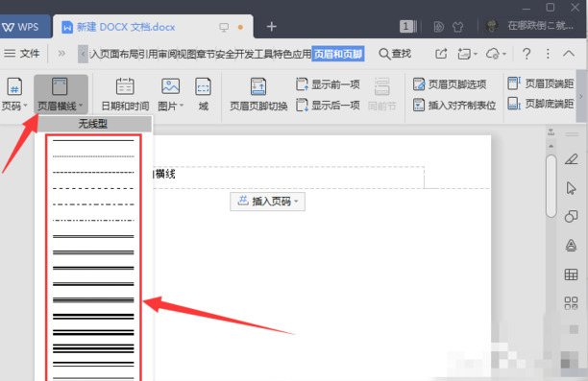
Task: Click the share export icon
Action: [x=441, y=54]
